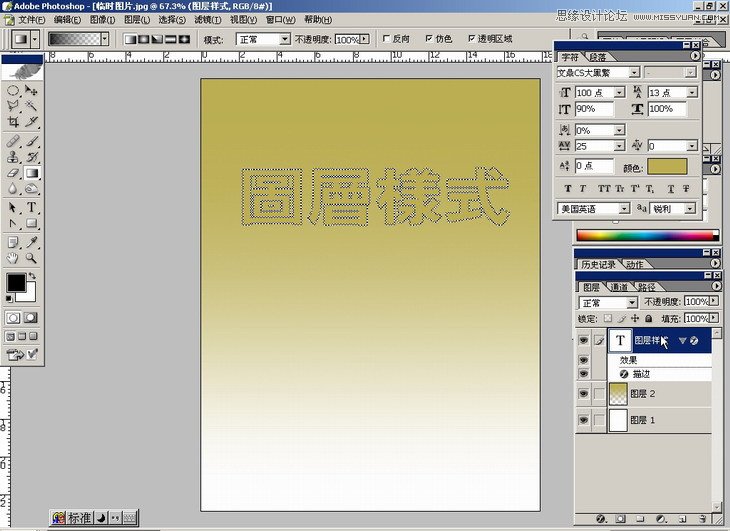The width and height of the screenshot is (730, 531).
Task: Select the Healing Brush tool
Action: (x=13, y=141)
